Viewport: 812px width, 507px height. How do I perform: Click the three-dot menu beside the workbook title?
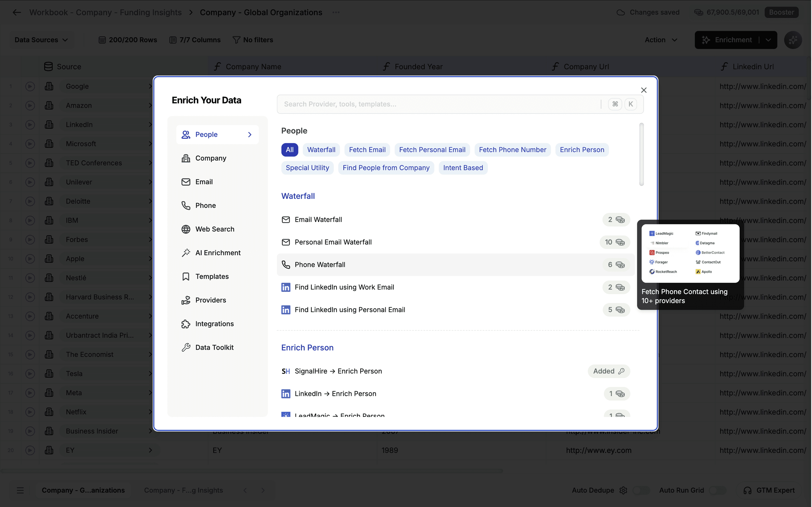[336, 12]
